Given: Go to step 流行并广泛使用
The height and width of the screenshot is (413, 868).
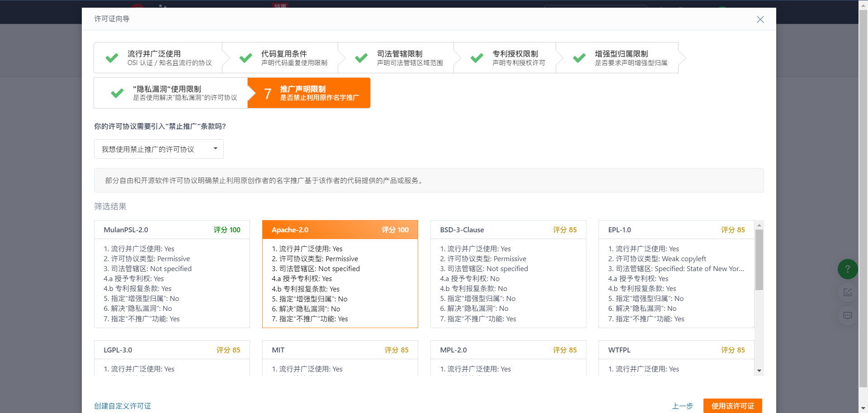Looking at the screenshot, I should pyautogui.click(x=158, y=58).
